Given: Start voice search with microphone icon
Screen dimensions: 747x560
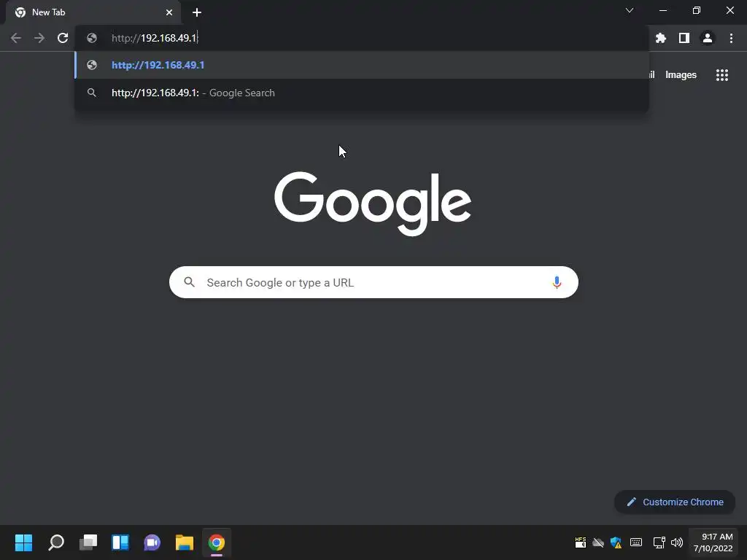Looking at the screenshot, I should pos(557,282).
